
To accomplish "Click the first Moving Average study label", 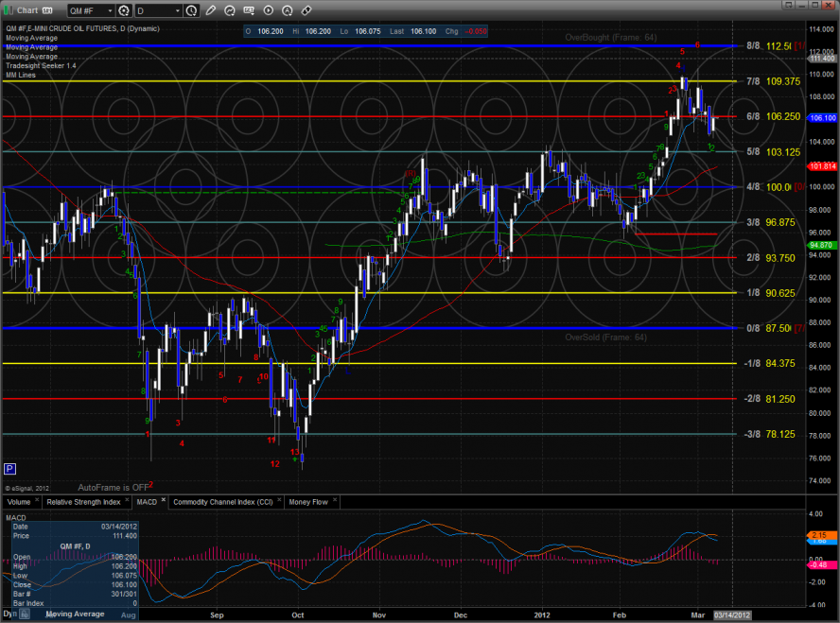I will 31,38.
